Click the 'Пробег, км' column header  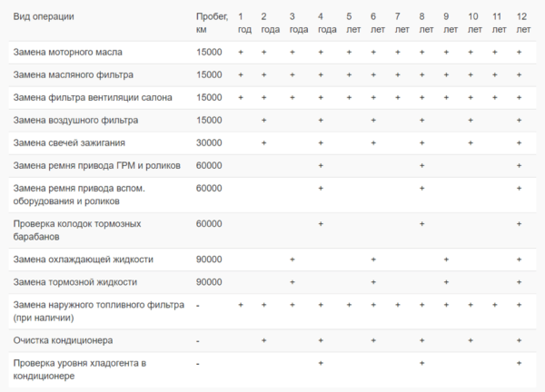(x=212, y=23)
